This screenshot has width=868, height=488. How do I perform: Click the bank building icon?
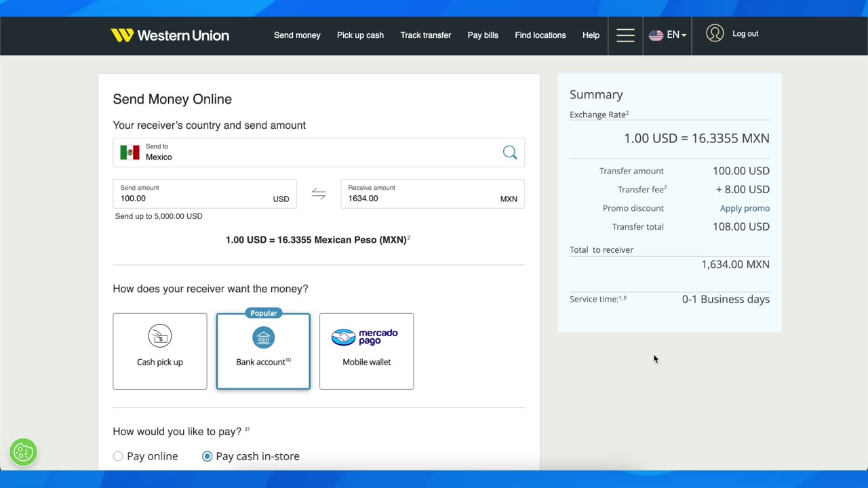point(263,338)
